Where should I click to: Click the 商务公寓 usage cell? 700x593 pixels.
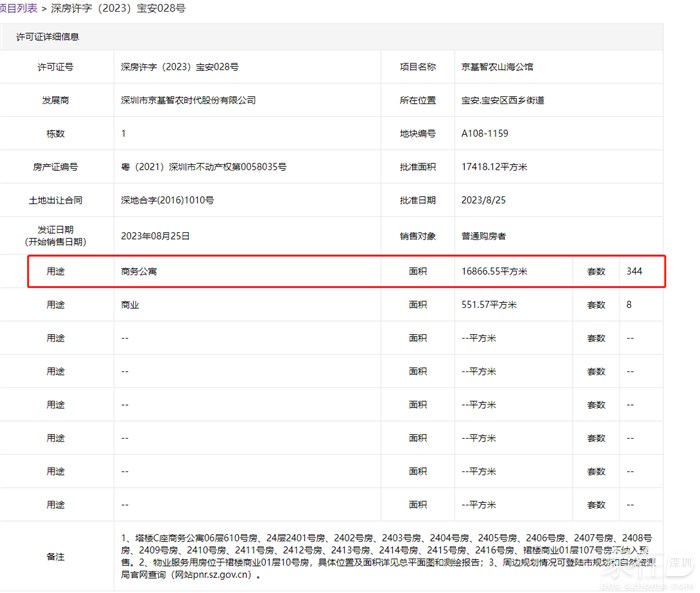[139, 271]
